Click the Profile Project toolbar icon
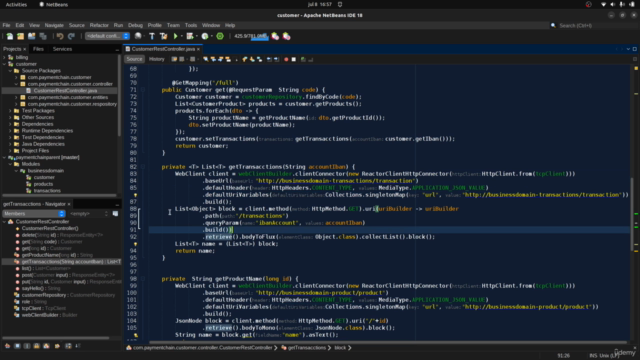 tap(205, 36)
